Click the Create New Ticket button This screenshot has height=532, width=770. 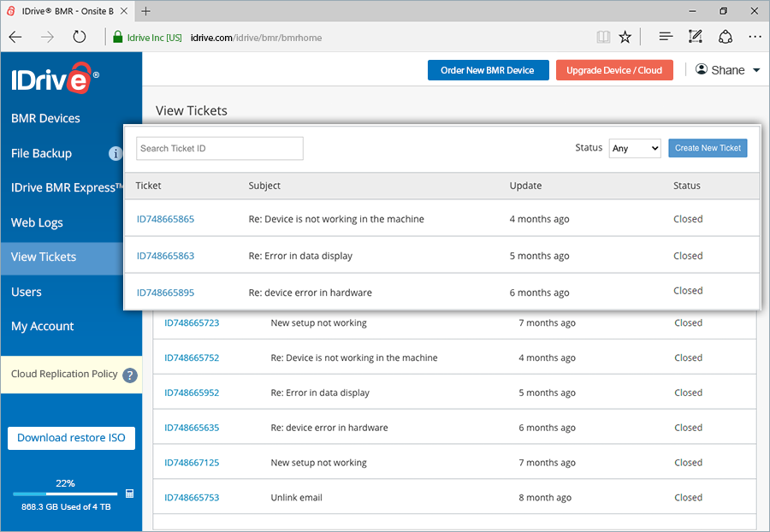(x=708, y=147)
